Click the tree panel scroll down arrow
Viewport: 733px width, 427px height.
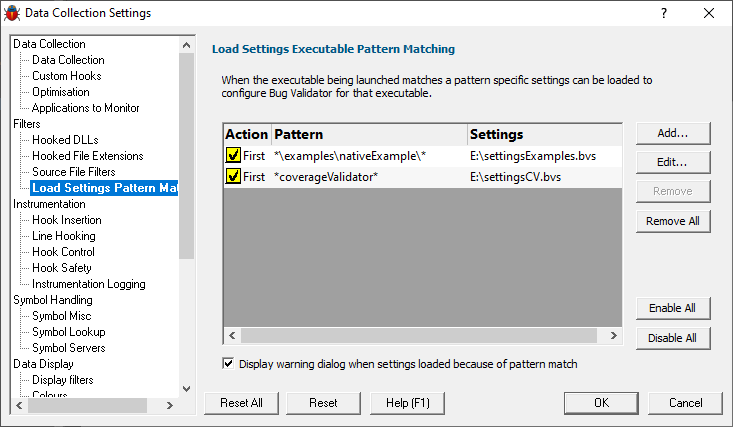(x=187, y=389)
